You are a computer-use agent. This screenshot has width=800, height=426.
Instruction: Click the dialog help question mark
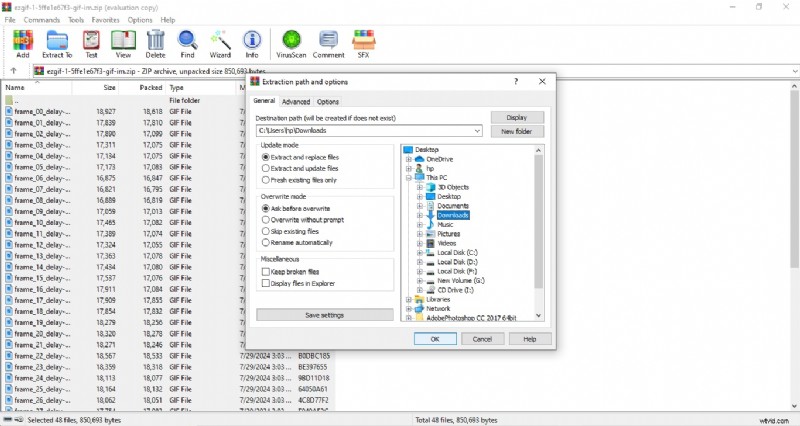516,81
